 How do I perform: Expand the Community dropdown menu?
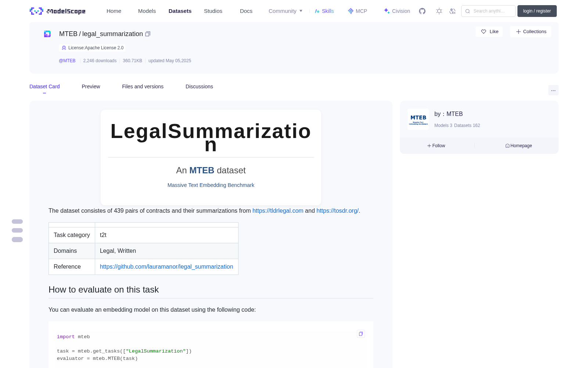pos(286,11)
